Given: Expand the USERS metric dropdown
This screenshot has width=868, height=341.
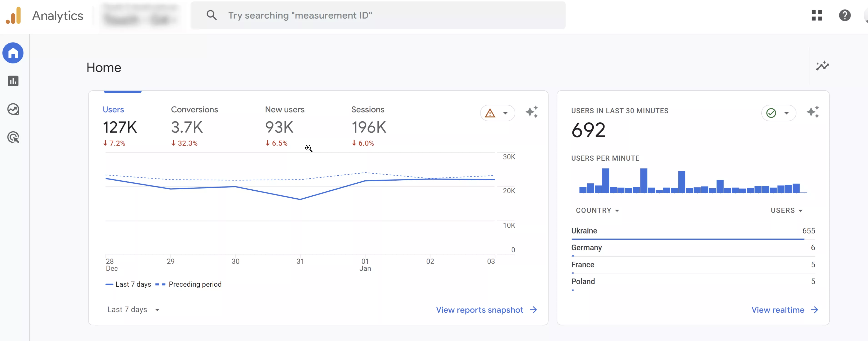Looking at the screenshot, I should click(786, 210).
